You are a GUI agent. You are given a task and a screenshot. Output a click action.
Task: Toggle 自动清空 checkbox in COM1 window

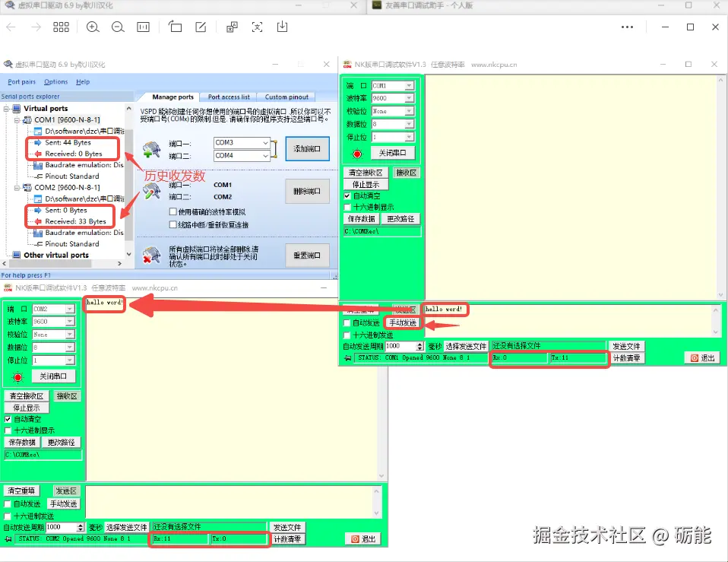(x=347, y=195)
